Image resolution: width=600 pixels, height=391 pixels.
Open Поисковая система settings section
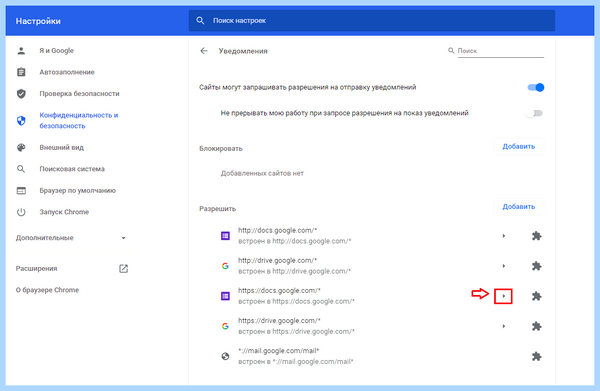[72, 169]
